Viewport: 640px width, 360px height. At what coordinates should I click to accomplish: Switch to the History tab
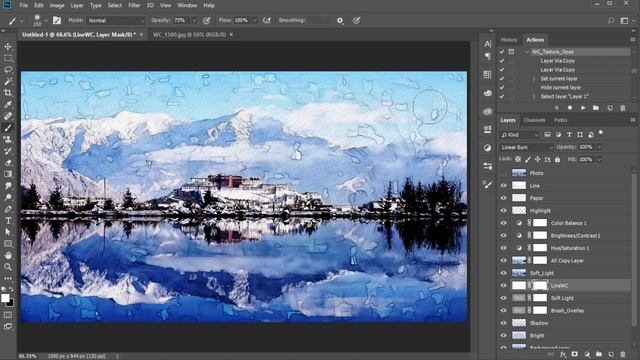point(509,40)
